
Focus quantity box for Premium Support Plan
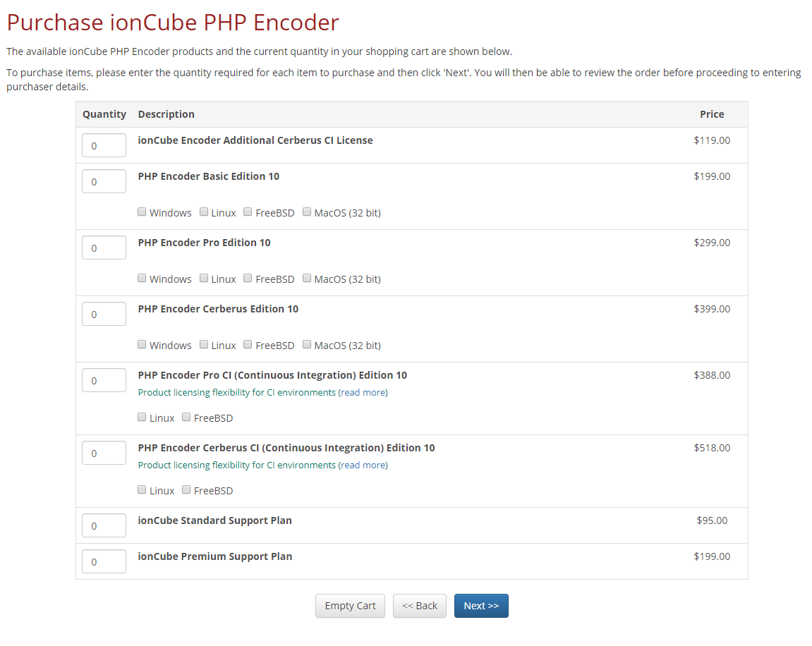(x=104, y=562)
